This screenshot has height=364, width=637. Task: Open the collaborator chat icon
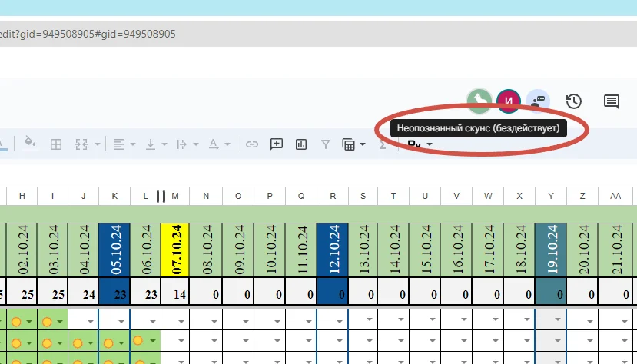[x=538, y=101]
